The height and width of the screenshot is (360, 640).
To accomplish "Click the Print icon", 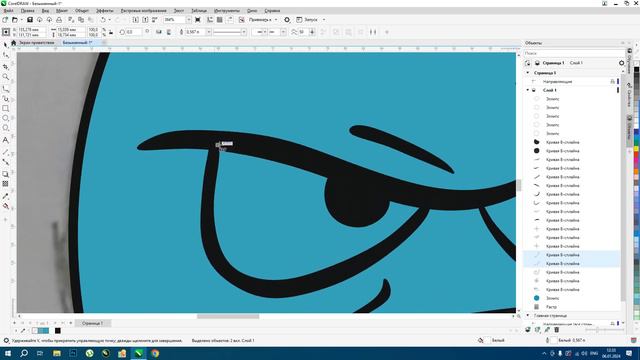I will pyautogui.click(x=59, y=20).
